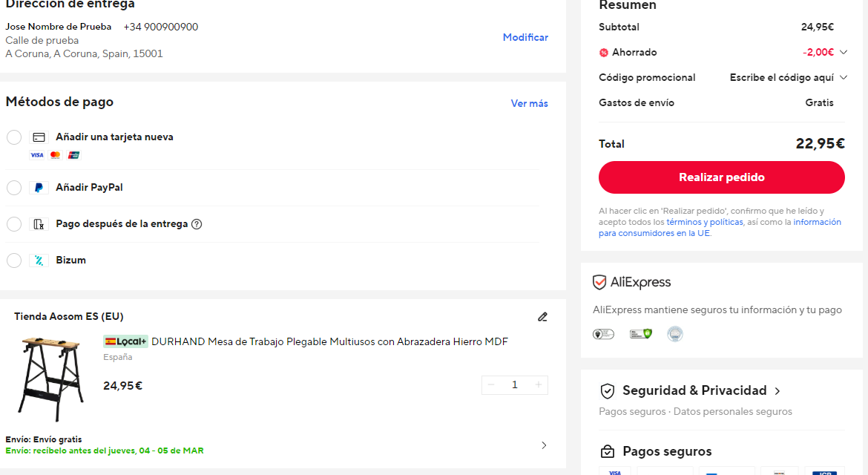The image size is (868, 475).
Task: Open help icon next to 'Pago después de la entrega'
Action: point(197,224)
